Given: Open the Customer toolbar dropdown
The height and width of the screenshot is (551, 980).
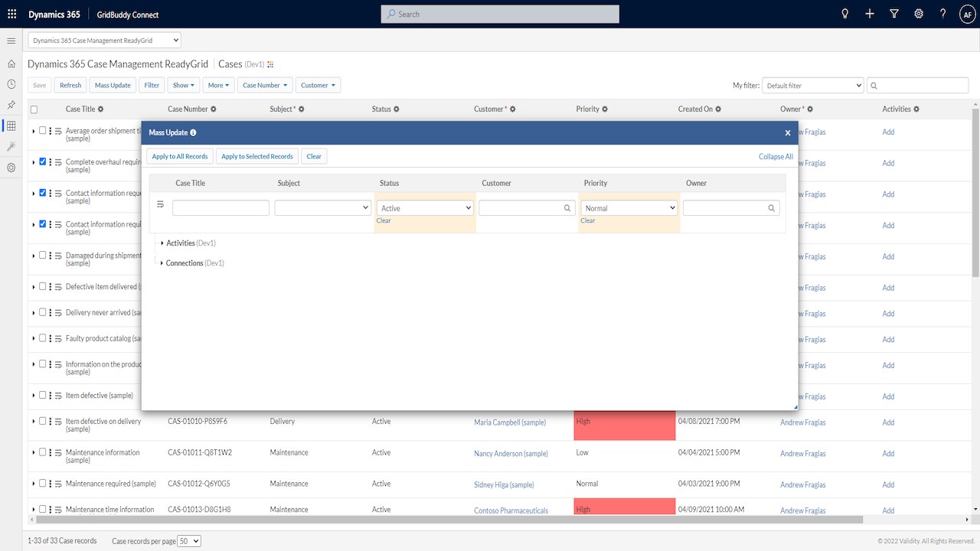Looking at the screenshot, I should 318,86.
